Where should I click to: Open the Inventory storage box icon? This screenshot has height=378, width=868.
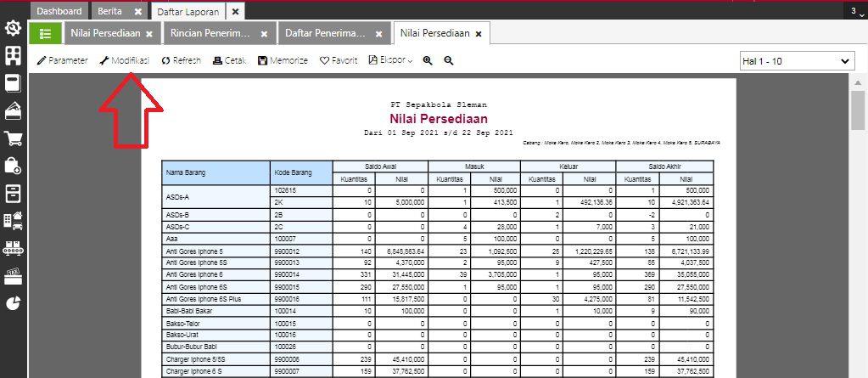(x=14, y=193)
